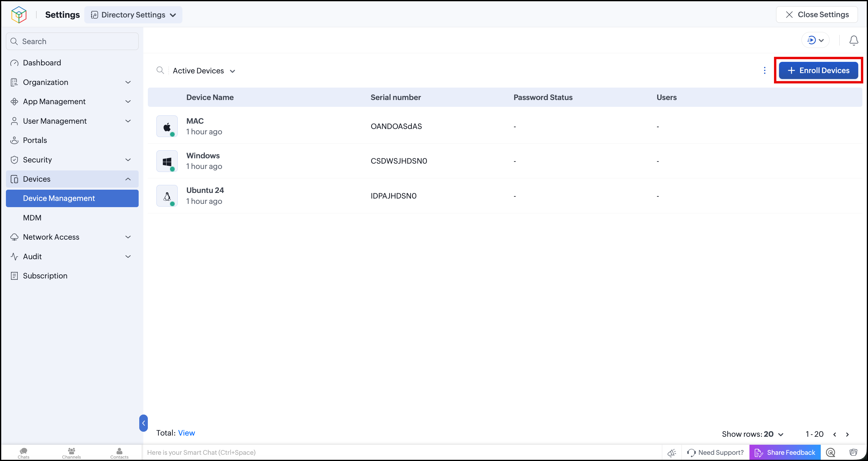Expand App Management section
Screen dimensions: 868x461
tap(72, 101)
